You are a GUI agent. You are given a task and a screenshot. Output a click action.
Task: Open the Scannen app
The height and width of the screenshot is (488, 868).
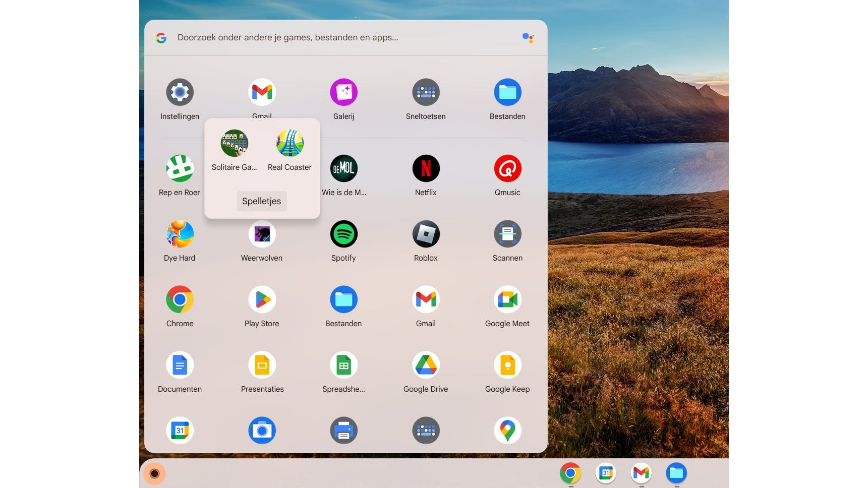coord(507,234)
